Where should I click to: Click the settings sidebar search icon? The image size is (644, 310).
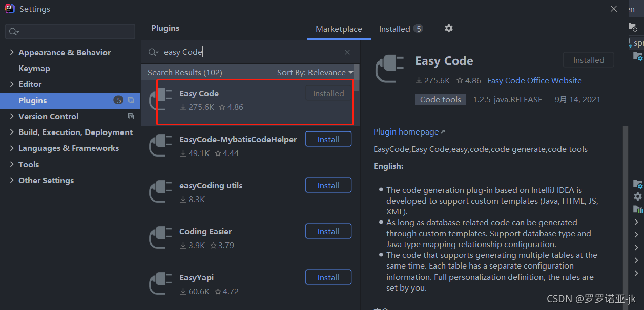click(x=13, y=32)
